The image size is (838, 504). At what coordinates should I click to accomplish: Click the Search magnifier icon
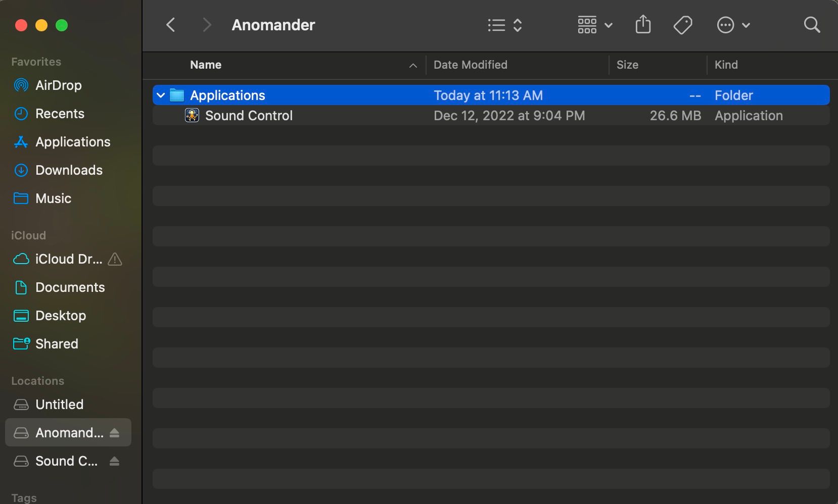click(x=812, y=25)
